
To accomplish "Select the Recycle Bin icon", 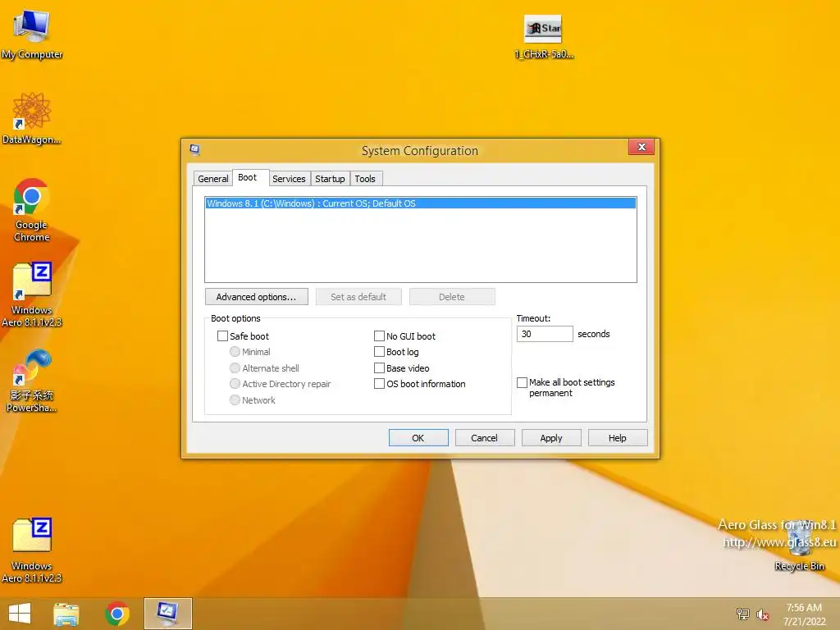I will click(x=799, y=546).
